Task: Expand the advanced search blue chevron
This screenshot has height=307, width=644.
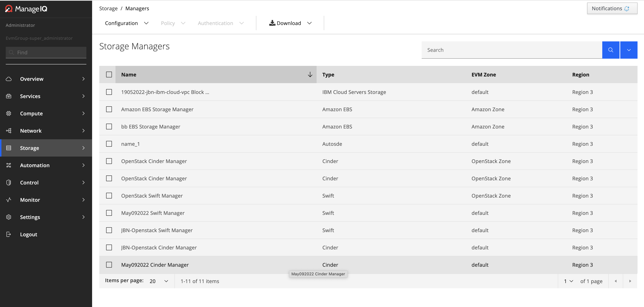Action: (x=629, y=50)
